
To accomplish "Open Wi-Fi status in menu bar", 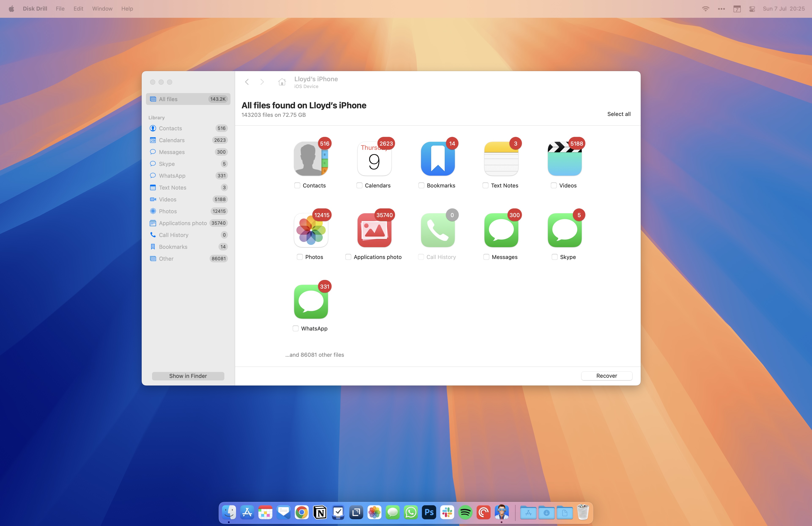I will [706, 8].
